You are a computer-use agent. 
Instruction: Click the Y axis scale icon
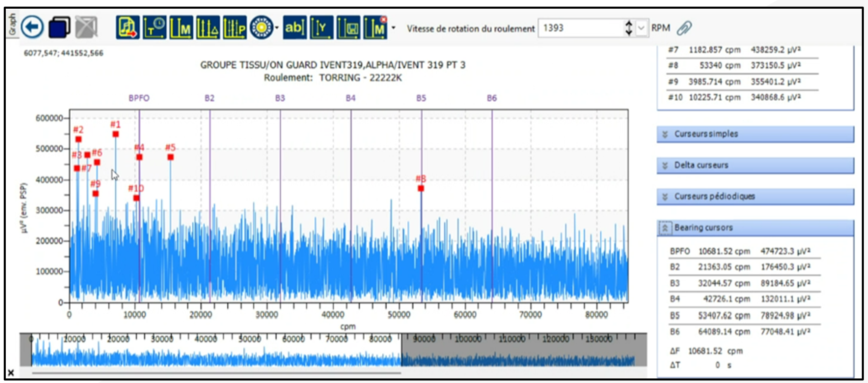(321, 28)
